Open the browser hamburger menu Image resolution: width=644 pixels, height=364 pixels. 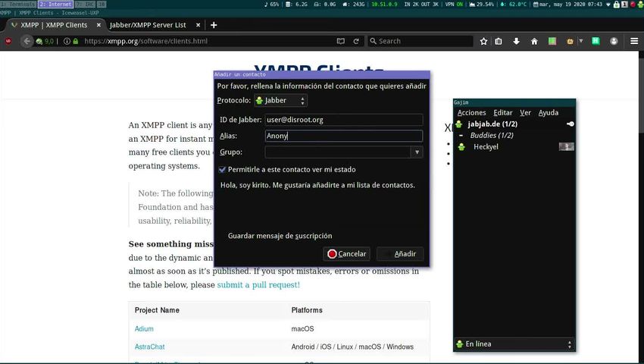click(634, 41)
